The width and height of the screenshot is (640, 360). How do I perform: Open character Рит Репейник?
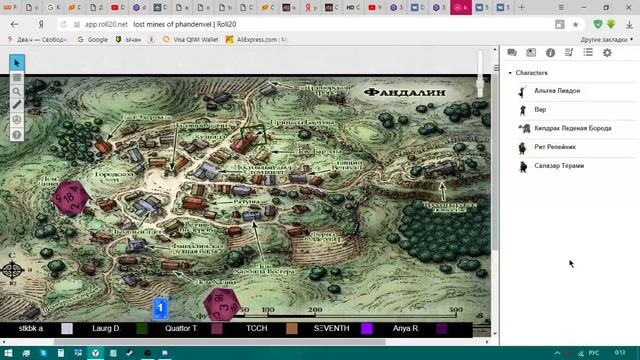click(x=555, y=147)
